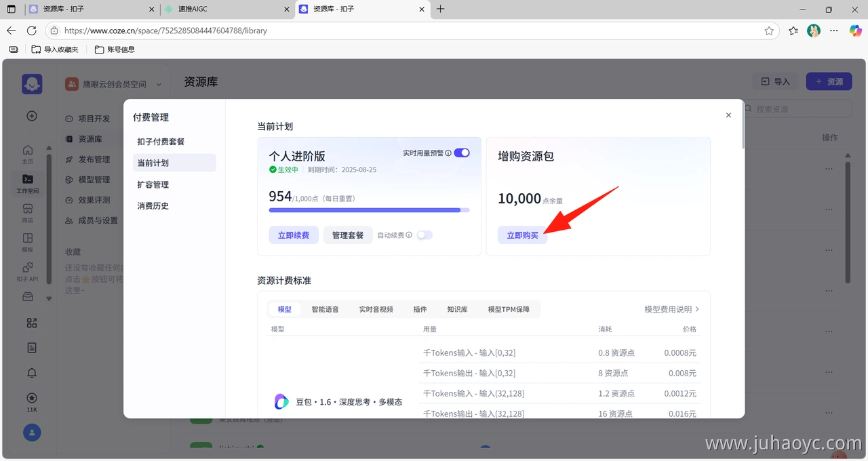Open 扣子 API in the Coze sidebar
The image size is (868, 461).
(28, 272)
